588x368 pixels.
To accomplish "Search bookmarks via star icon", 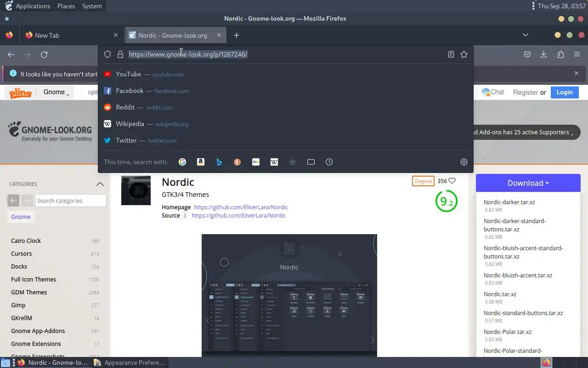I will [293, 162].
